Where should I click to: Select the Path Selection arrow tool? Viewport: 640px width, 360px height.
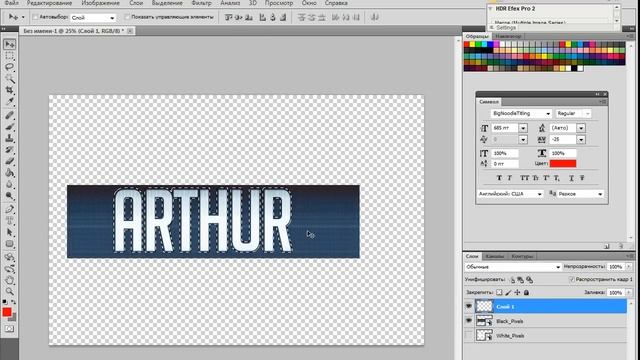tap(9, 232)
